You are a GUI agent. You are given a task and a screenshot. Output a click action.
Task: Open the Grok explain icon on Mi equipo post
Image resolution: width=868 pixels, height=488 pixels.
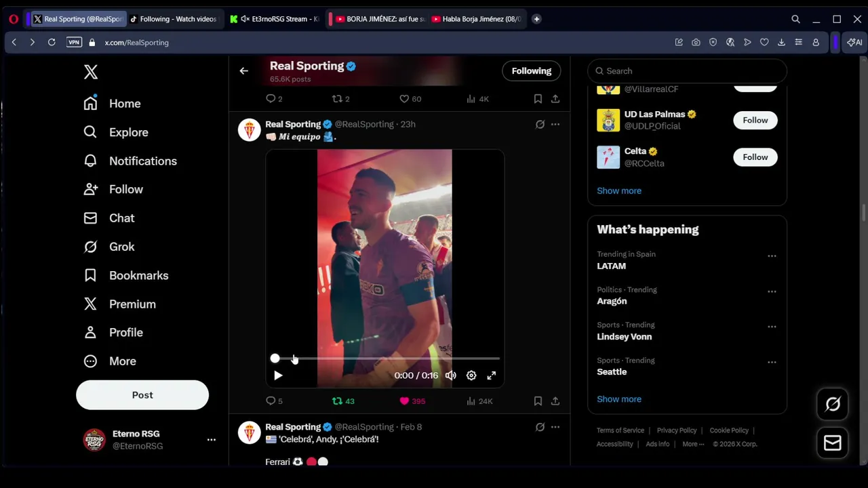coord(540,124)
